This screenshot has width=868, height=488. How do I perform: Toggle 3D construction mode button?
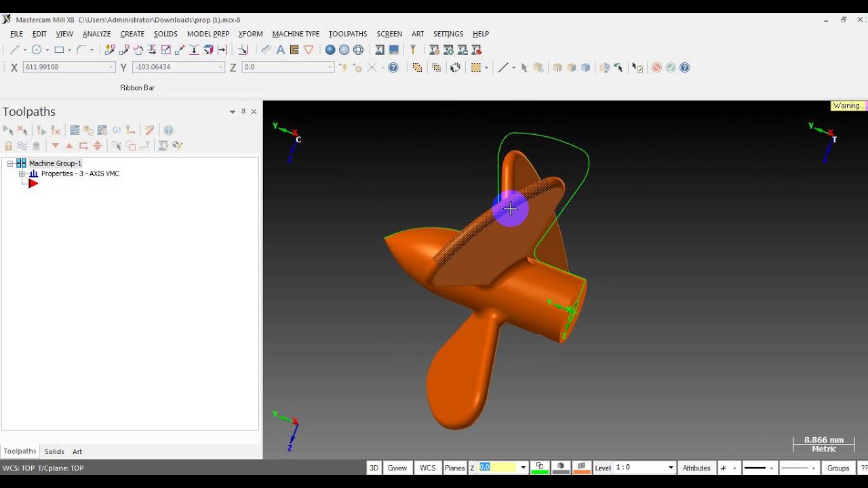(x=374, y=468)
